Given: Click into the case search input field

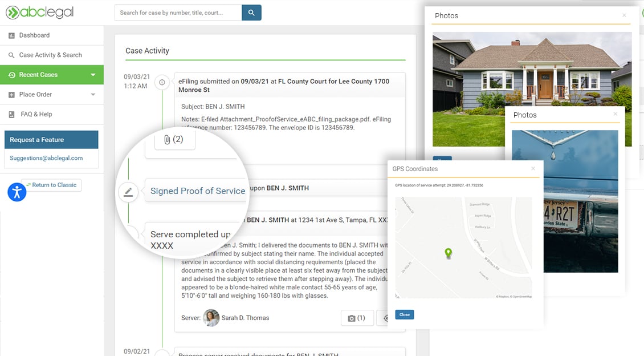Looking at the screenshot, I should point(178,13).
